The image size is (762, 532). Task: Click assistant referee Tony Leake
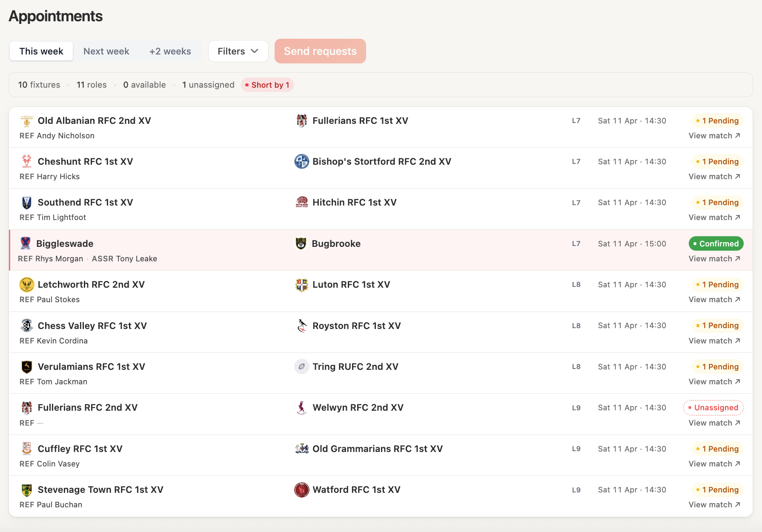coord(136,259)
